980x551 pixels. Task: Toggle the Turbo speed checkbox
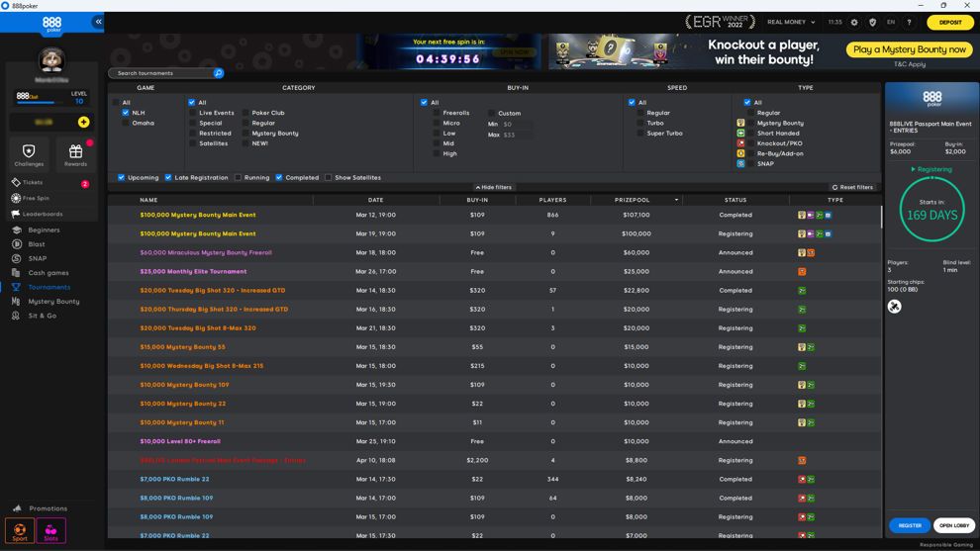(x=640, y=123)
